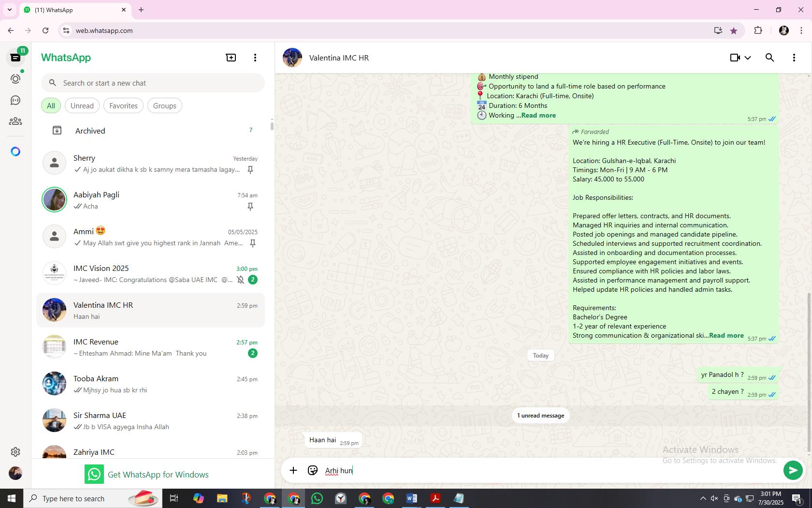
Task: Open the emoji and sticker picker
Action: 313,470
